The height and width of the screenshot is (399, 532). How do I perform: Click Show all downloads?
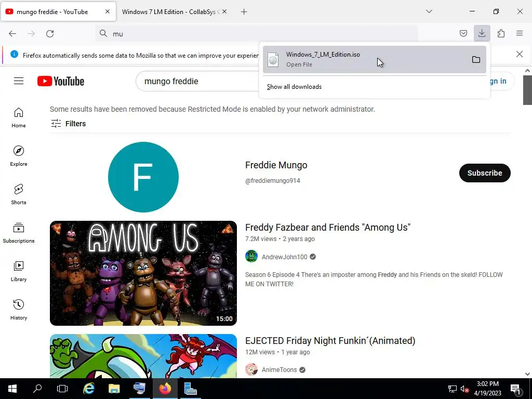click(294, 87)
